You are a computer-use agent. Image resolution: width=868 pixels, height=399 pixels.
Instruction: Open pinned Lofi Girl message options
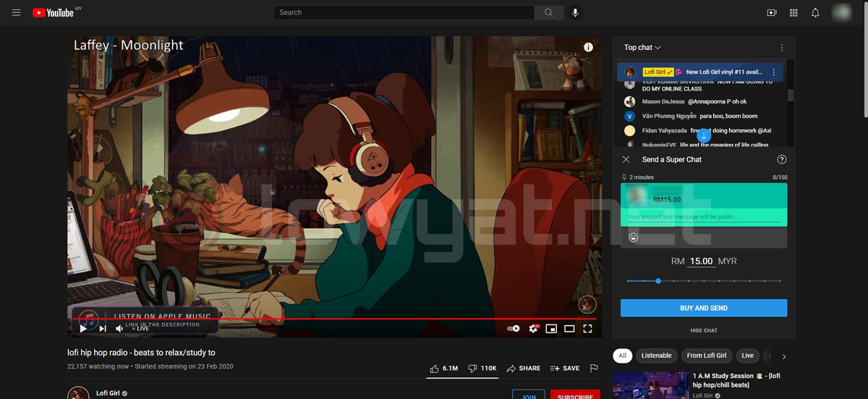pyautogui.click(x=774, y=72)
